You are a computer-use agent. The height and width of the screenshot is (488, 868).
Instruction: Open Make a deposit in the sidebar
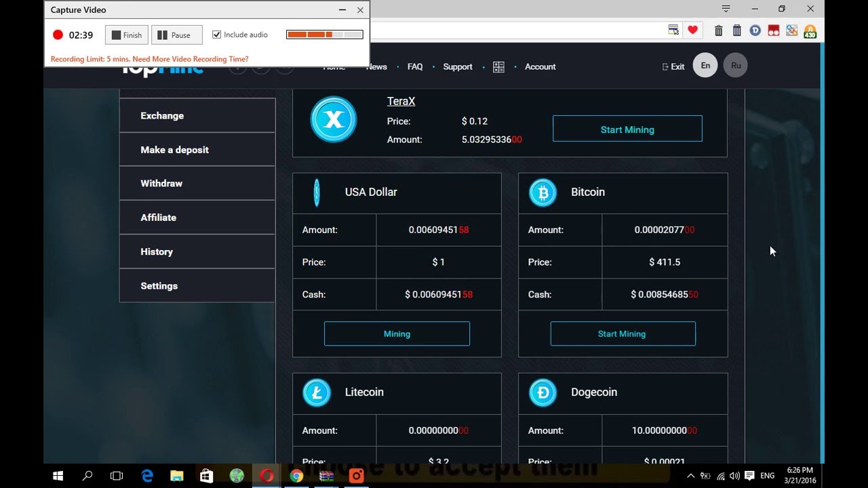point(197,150)
